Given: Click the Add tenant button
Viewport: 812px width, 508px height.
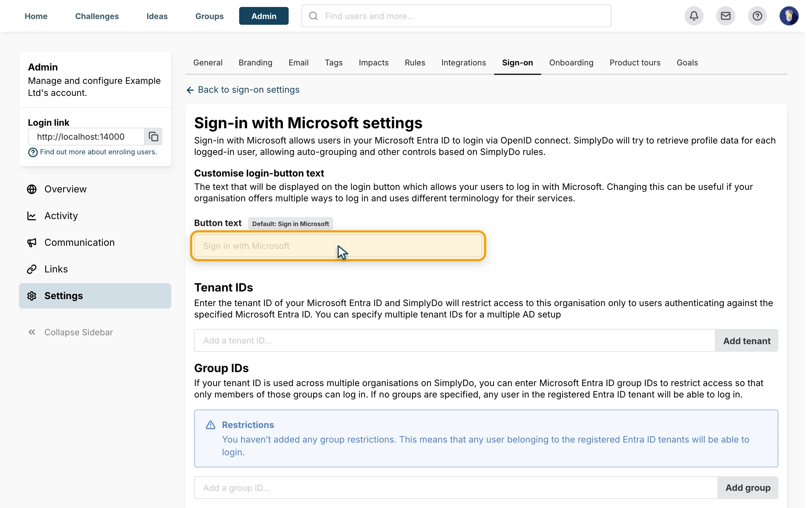Looking at the screenshot, I should [x=747, y=341].
